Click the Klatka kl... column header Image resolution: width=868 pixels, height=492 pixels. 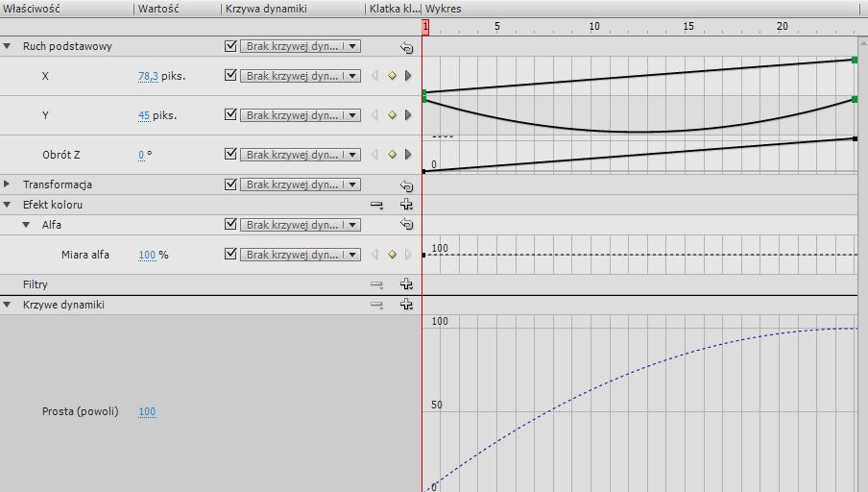point(395,9)
